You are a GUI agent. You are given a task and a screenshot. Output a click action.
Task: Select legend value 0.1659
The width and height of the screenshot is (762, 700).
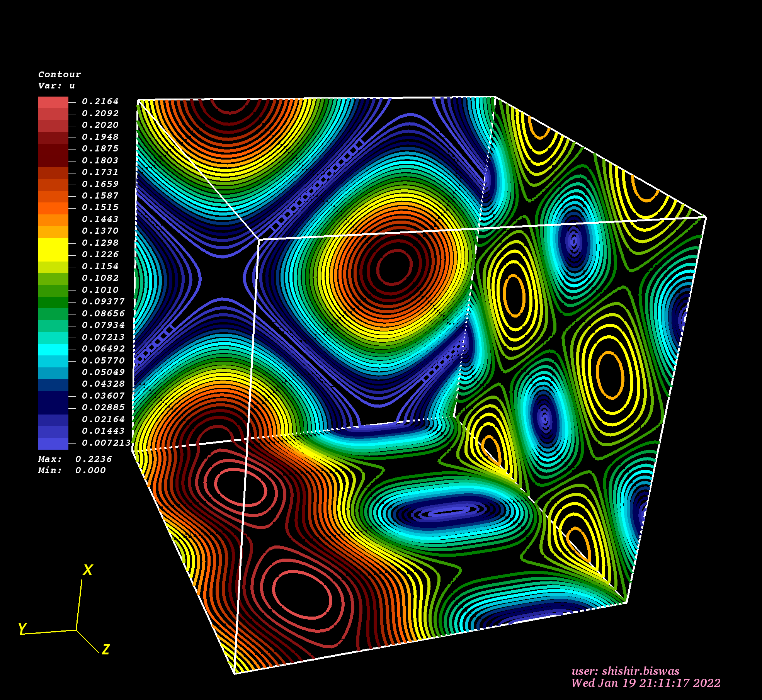[100, 184]
